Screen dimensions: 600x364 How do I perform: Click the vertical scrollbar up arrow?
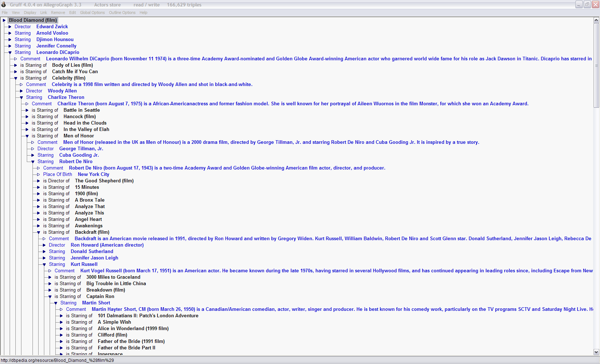coord(596,20)
